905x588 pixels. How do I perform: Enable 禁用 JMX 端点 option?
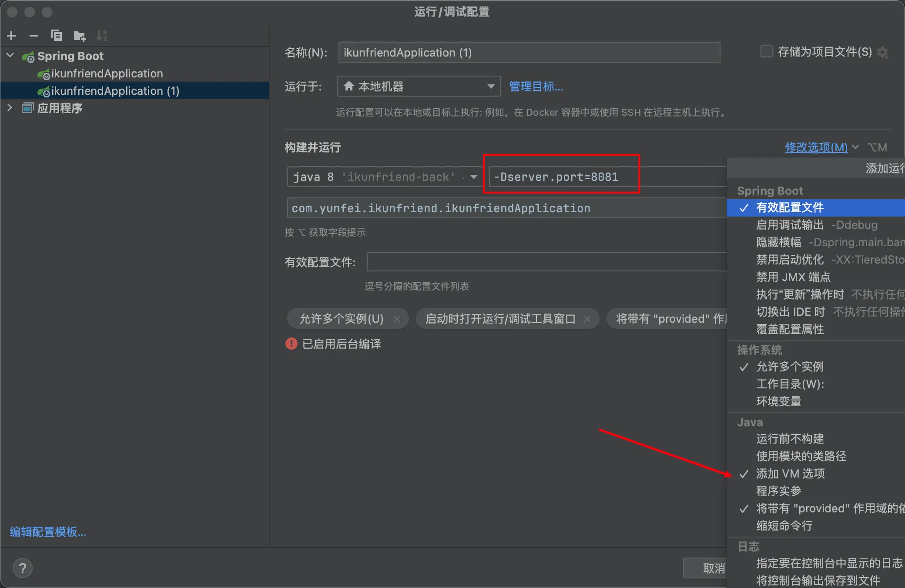816,277
